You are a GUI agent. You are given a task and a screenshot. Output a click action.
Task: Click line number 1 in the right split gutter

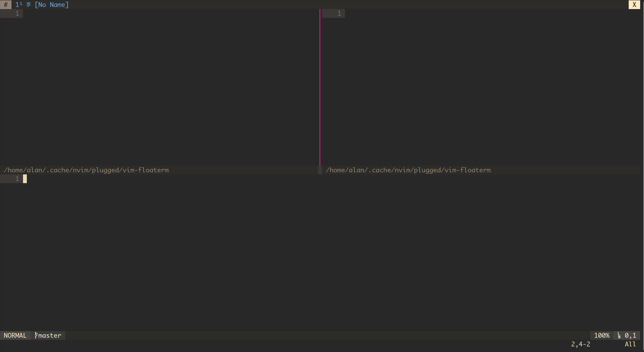coord(339,13)
